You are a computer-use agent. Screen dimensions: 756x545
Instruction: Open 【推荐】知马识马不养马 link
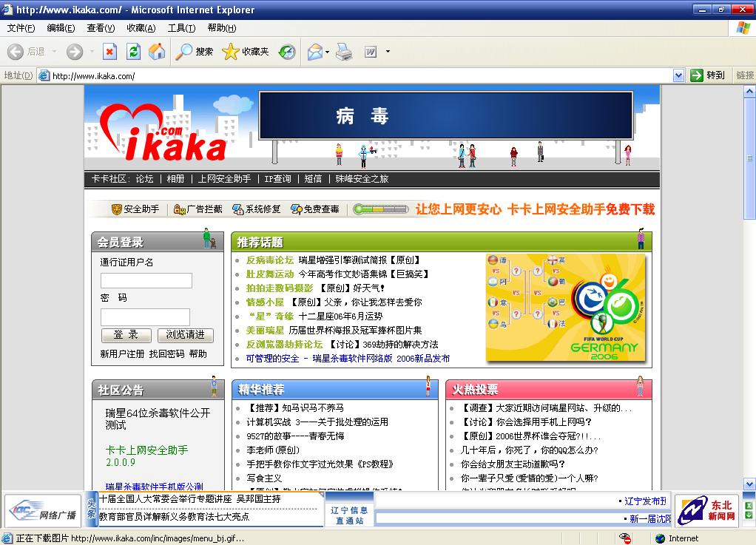pyautogui.click(x=295, y=408)
